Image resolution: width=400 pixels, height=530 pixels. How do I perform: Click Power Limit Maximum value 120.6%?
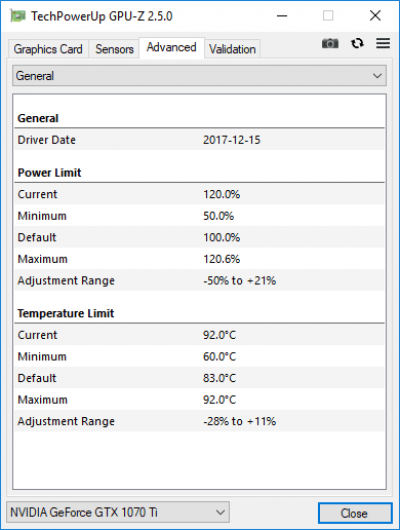[x=221, y=259]
